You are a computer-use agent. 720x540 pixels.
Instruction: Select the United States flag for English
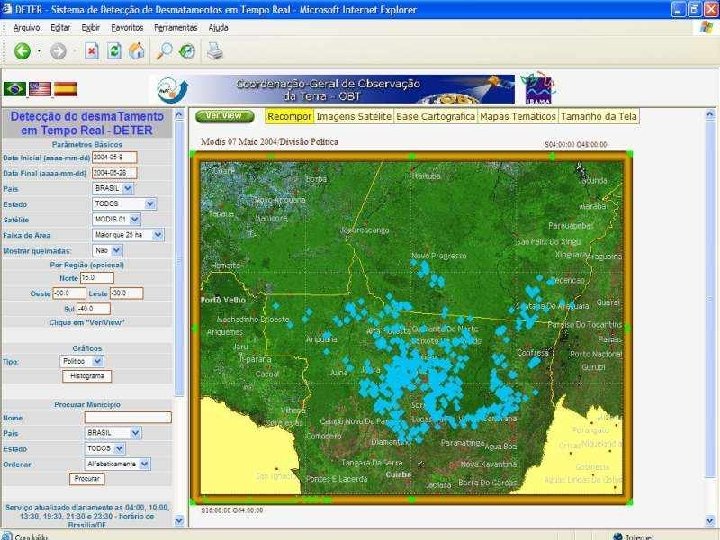40,89
